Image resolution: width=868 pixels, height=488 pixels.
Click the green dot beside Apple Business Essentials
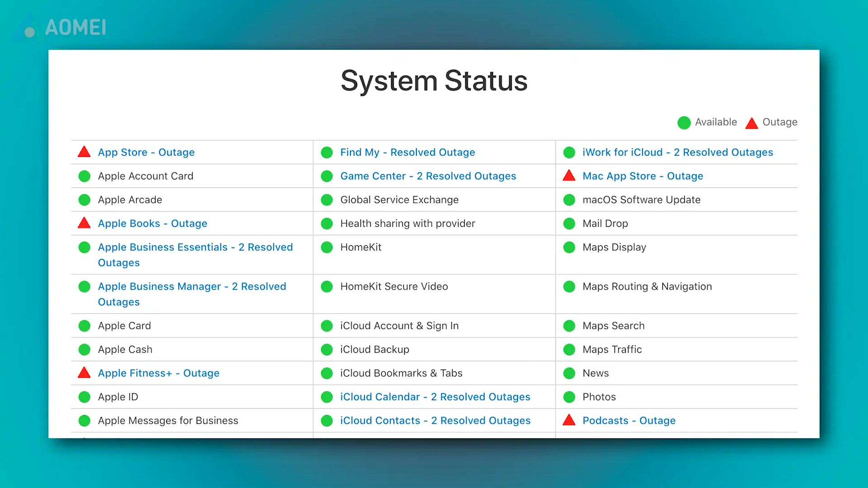pyautogui.click(x=85, y=247)
